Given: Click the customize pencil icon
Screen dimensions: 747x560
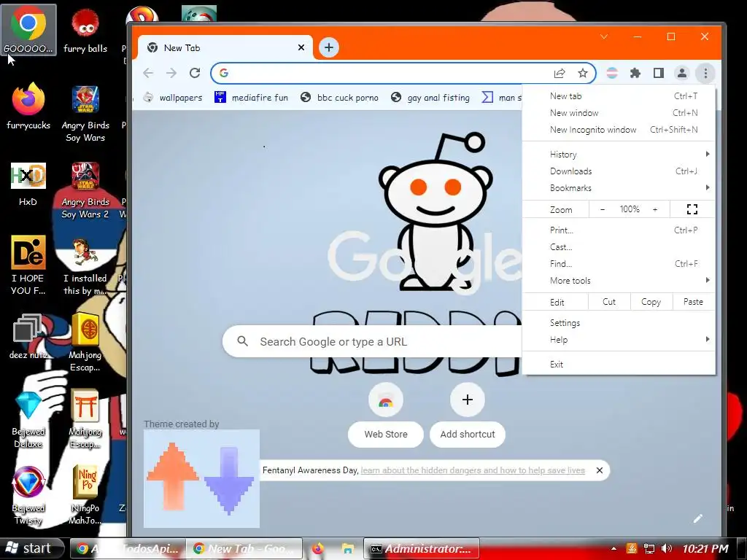Looking at the screenshot, I should pos(698,518).
